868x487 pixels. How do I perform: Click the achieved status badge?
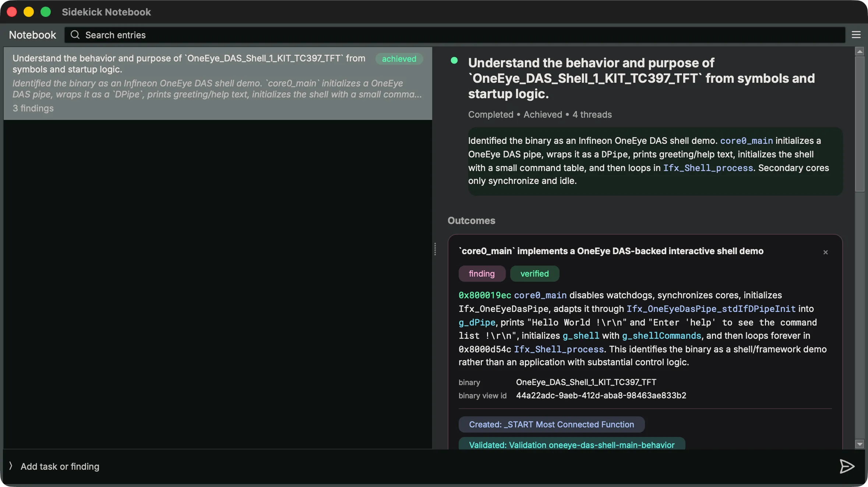tap(399, 59)
